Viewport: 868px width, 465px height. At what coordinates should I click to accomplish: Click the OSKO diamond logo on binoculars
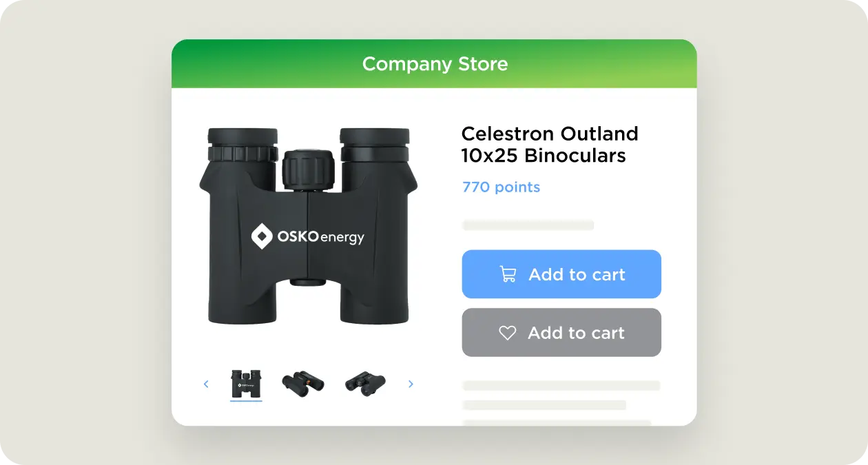[x=262, y=236]
